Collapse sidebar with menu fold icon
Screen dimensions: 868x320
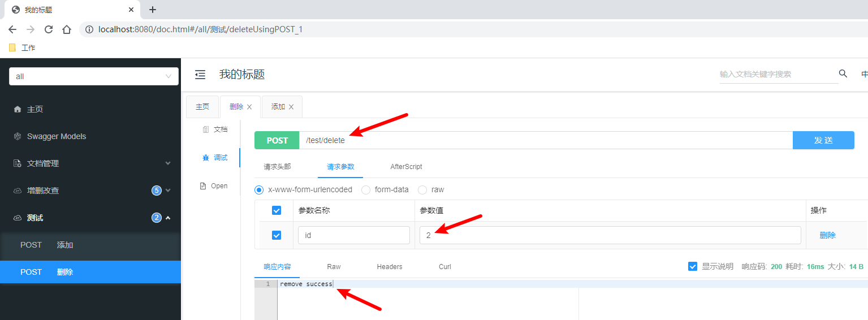point(200,75)
